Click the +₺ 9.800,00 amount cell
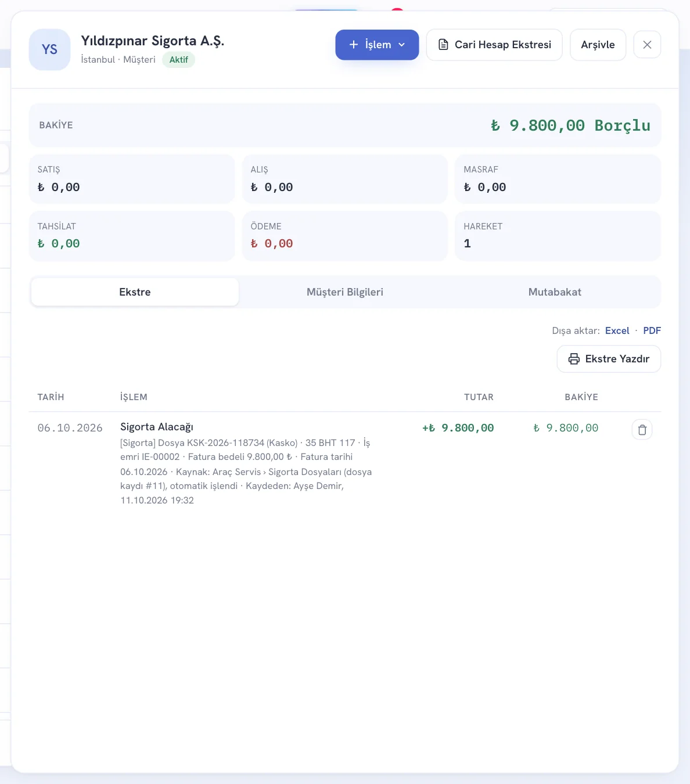 458,428
